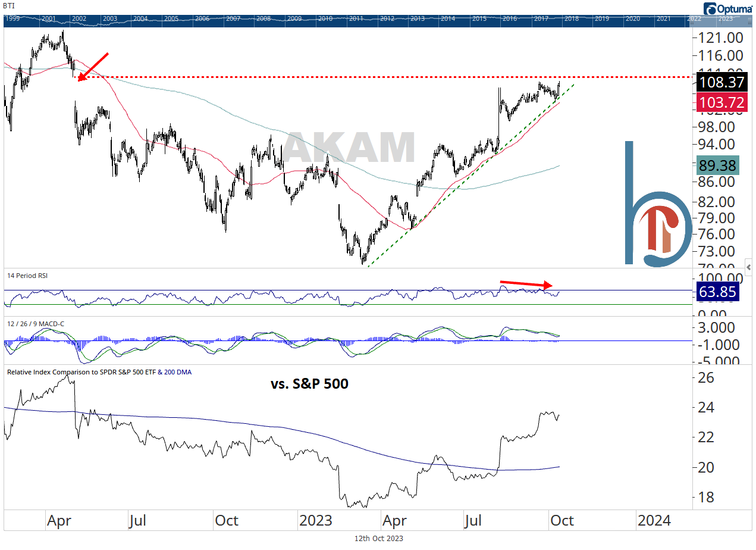
Task: Jump to 2005 in the timeline navigator
Action: click(171, 18)
